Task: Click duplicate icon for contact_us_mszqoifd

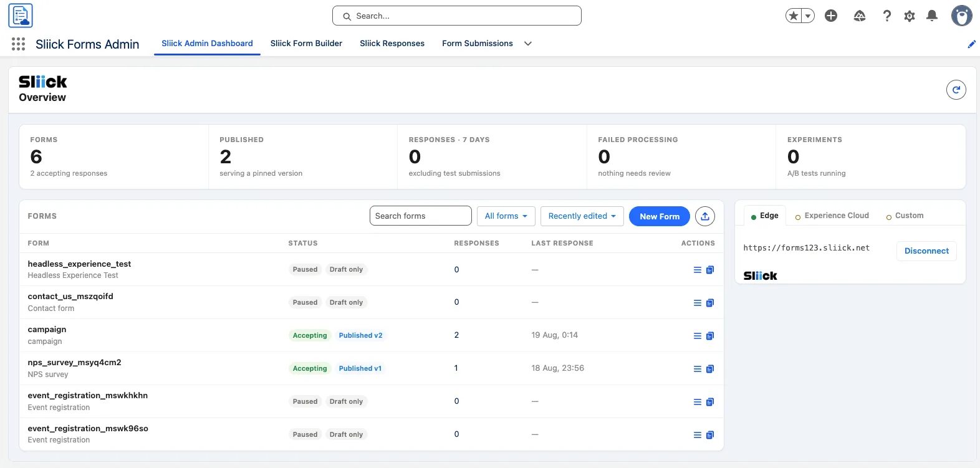Action: click(x=709, y=303)
